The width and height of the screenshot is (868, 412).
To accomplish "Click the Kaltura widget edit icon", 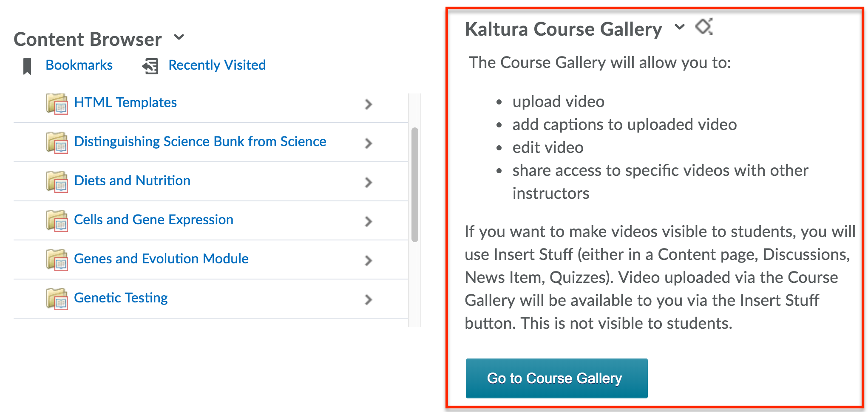I will pyautogui.click(x=704, y=27).
